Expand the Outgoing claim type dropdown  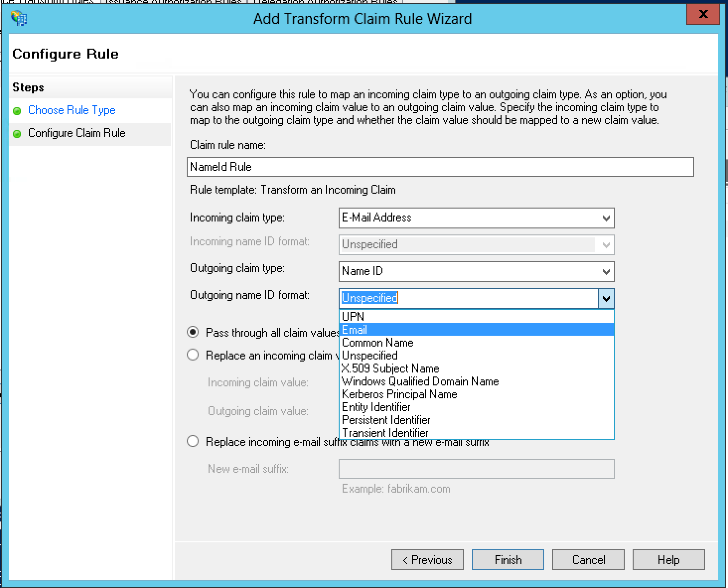point(606,272)
